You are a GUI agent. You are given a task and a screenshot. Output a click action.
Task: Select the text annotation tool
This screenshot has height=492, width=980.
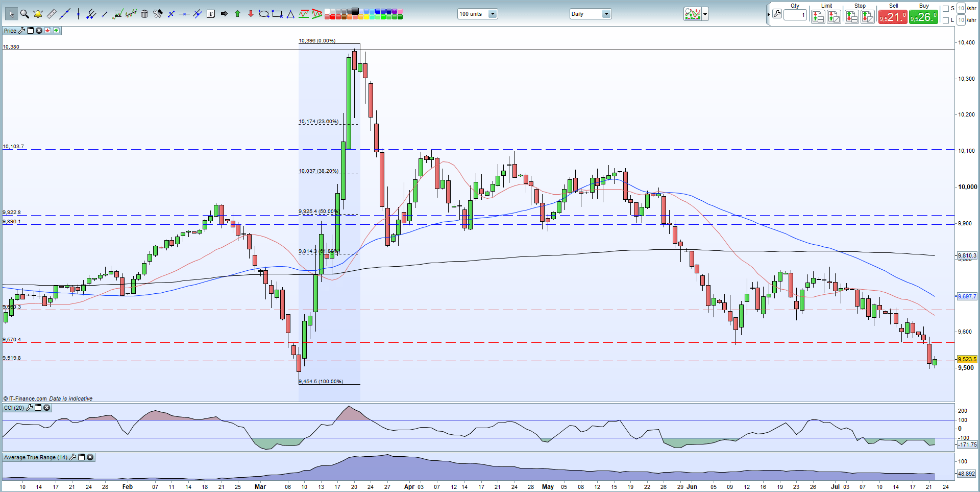point(211,14)
